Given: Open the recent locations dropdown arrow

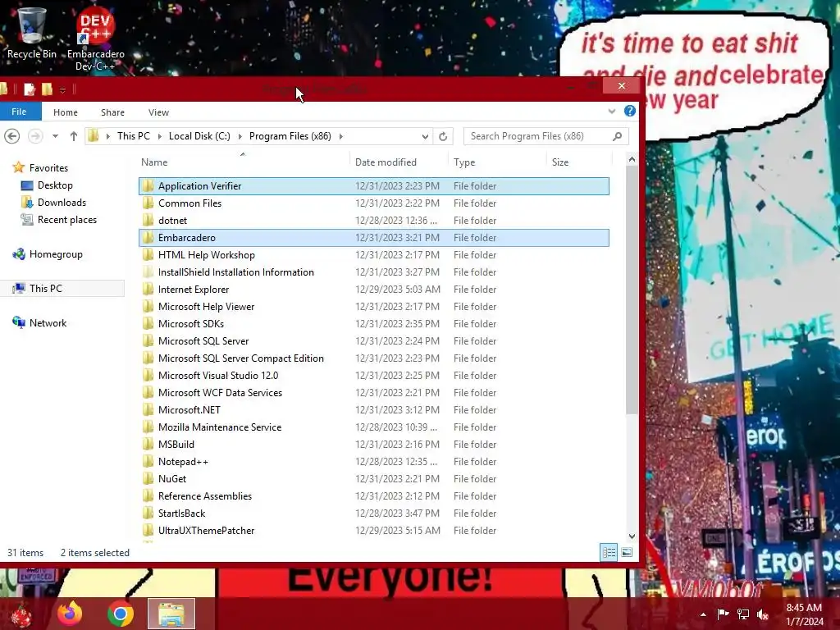Looking at the screenshot, I should coord(55,136).
